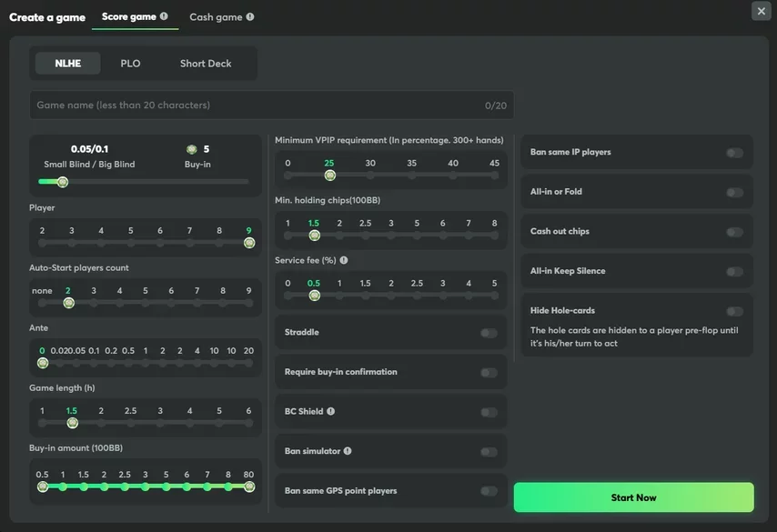
Task: Enable the Straddle toggle
Action: click(x=489, y=333)
